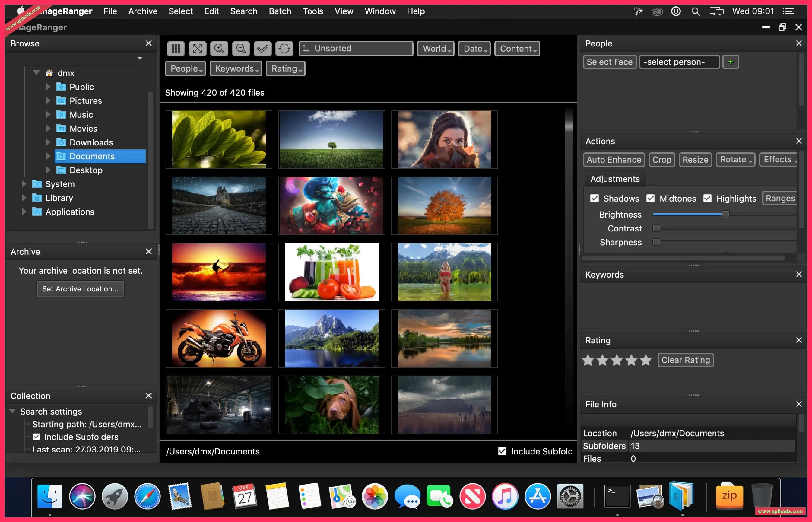Open the Tools menu
The width and height of the screenshot is (812, 522).
(312, 11)
